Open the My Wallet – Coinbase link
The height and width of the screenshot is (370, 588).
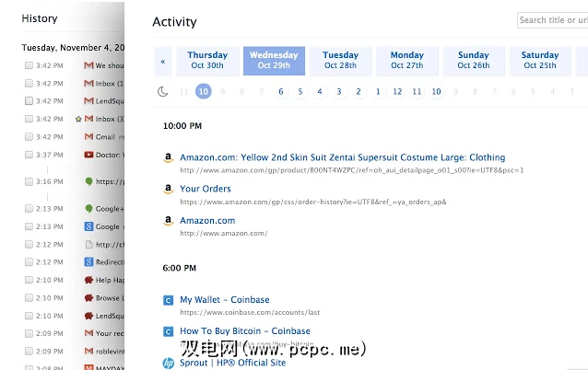tap(225, 300)
